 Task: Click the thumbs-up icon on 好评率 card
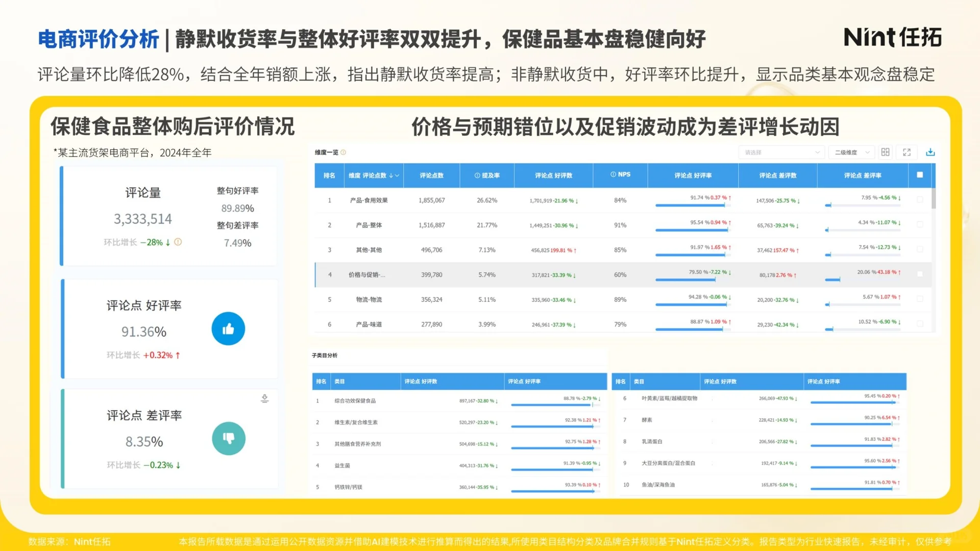click(228, 329)
